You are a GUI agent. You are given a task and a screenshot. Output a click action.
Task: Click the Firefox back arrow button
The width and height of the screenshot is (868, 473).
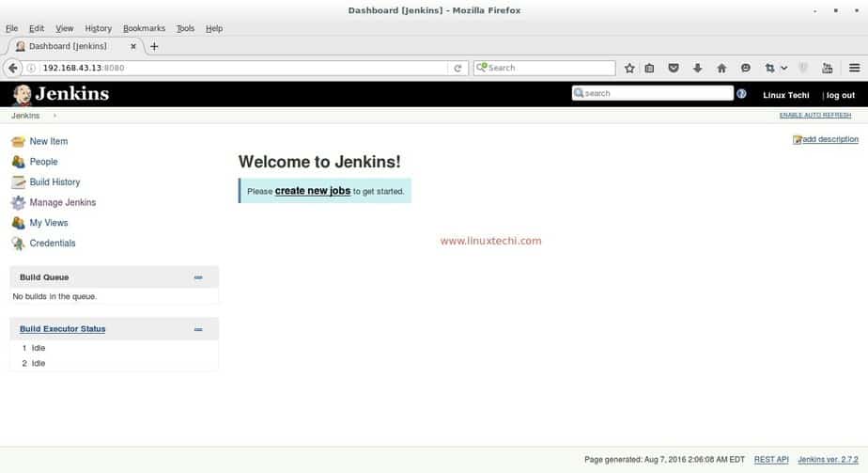click(13, 68)
